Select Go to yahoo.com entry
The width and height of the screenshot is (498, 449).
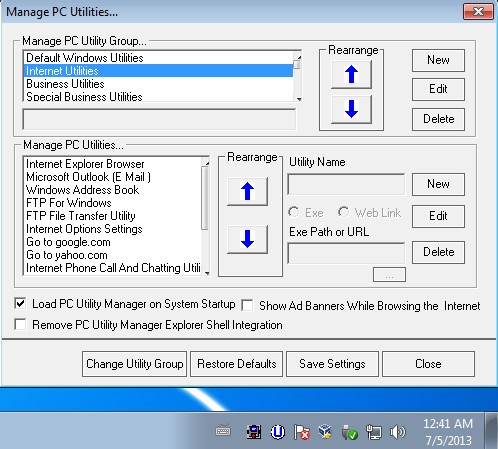(113, 255)
